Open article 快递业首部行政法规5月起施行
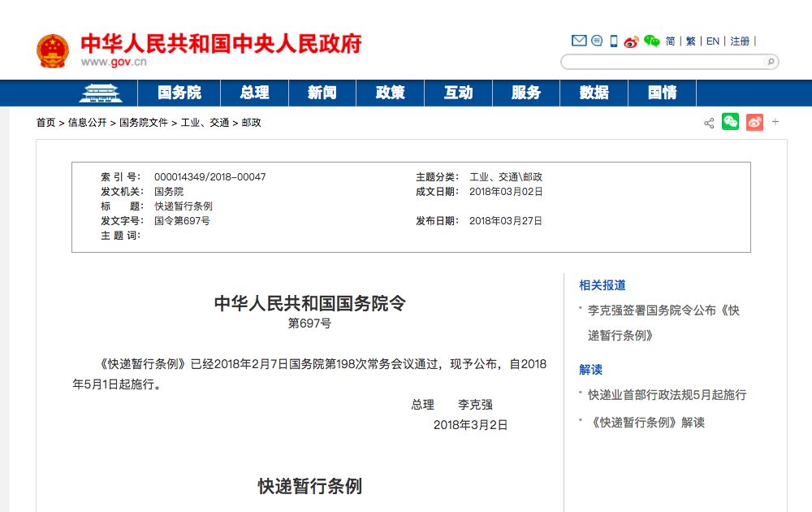Viewport: 812px width, 512px height. (667, 395)
